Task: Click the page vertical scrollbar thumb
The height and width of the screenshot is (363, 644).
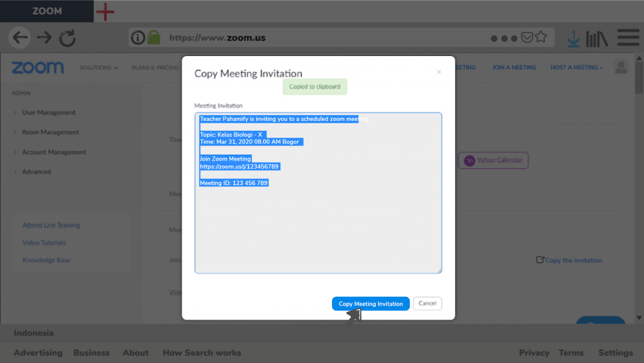Action: click(639, 78)
